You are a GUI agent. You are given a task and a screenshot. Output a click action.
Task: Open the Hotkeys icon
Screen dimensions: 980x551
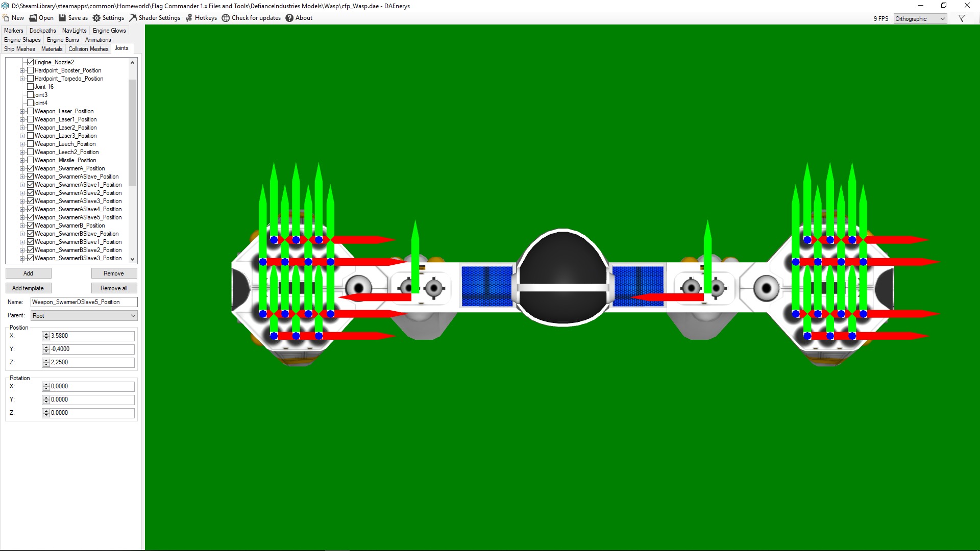[x=189, y=18]
